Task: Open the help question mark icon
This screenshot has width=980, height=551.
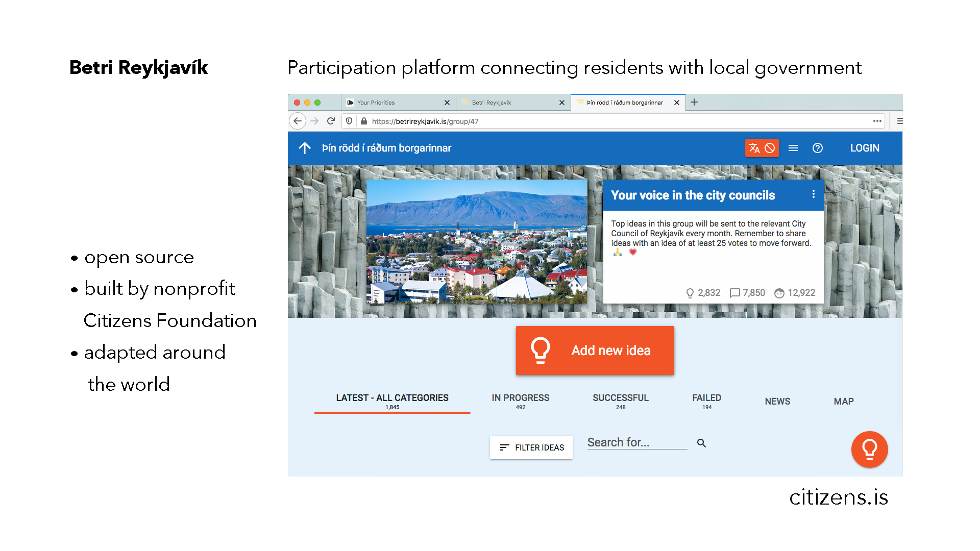Action: click(x=818, y=148)
